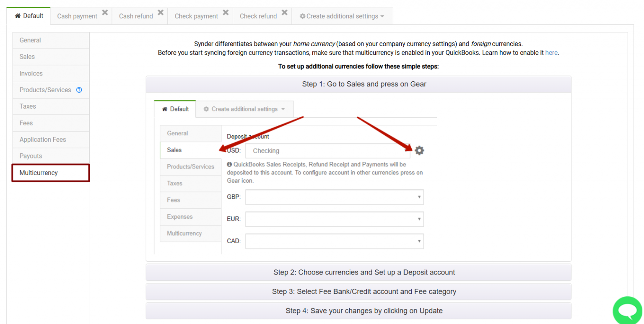Open the 'here' hyperlink about enabling multicurrency
The width and height of the screenshot is (644, 324).
[551, 52]
